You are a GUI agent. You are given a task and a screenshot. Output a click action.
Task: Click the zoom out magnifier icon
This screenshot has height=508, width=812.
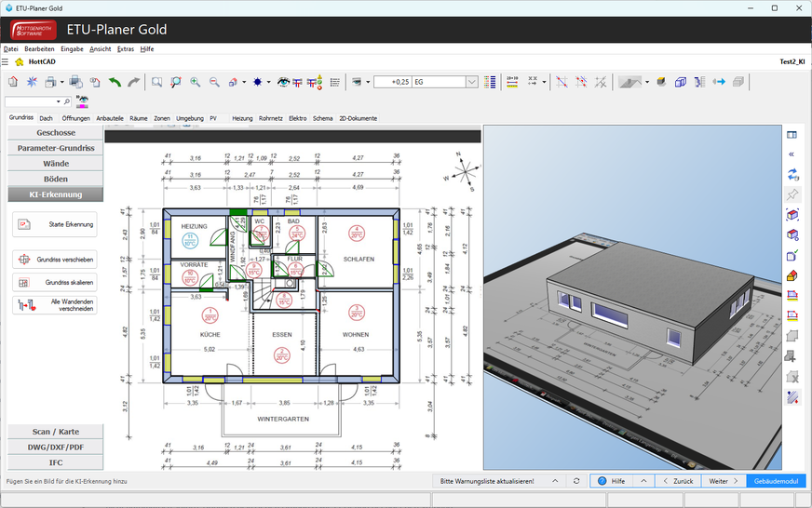[x=214, y=82]
